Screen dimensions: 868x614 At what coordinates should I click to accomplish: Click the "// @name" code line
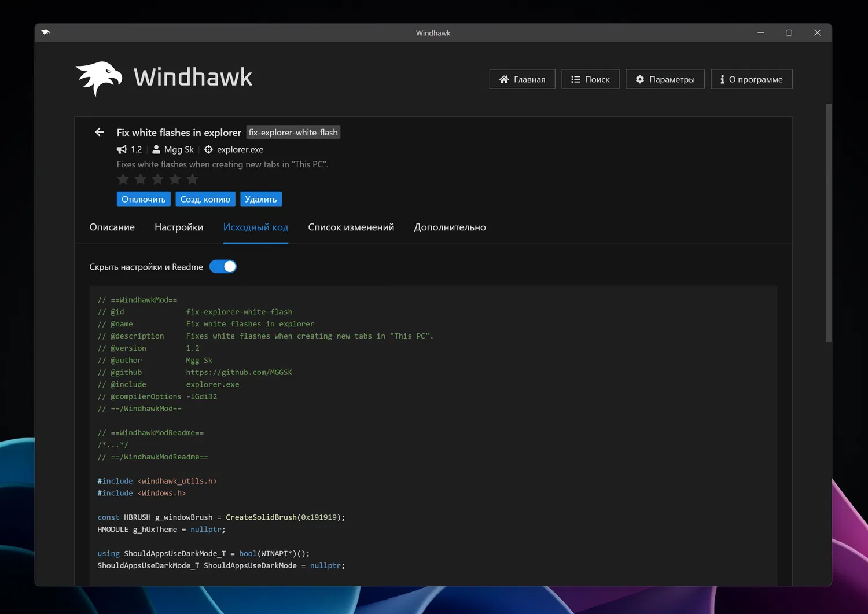pyautogui.click(x=206, y=324)
